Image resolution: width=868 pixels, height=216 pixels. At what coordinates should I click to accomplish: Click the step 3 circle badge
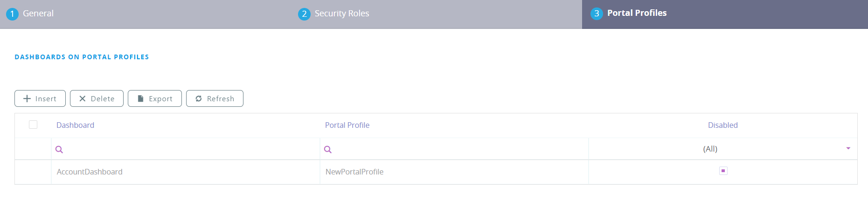tap(597, 14)
